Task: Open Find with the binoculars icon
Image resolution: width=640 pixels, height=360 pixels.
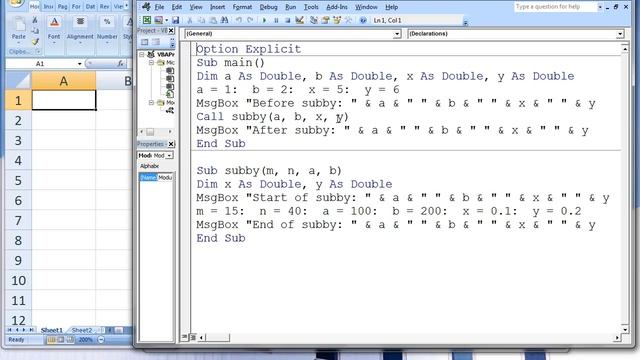Action: pyautogui.click(x=224, y=20)
